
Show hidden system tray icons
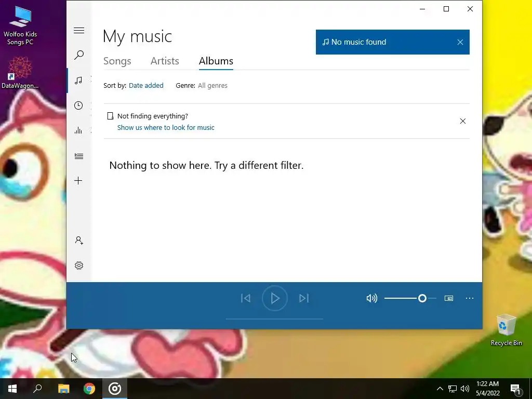(x=440, y=389)
